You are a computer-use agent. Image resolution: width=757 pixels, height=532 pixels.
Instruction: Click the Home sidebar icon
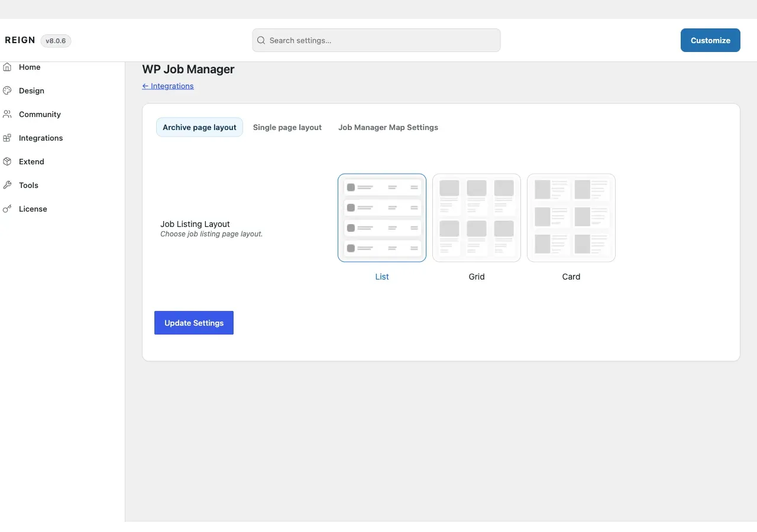(x=7, y=67)
